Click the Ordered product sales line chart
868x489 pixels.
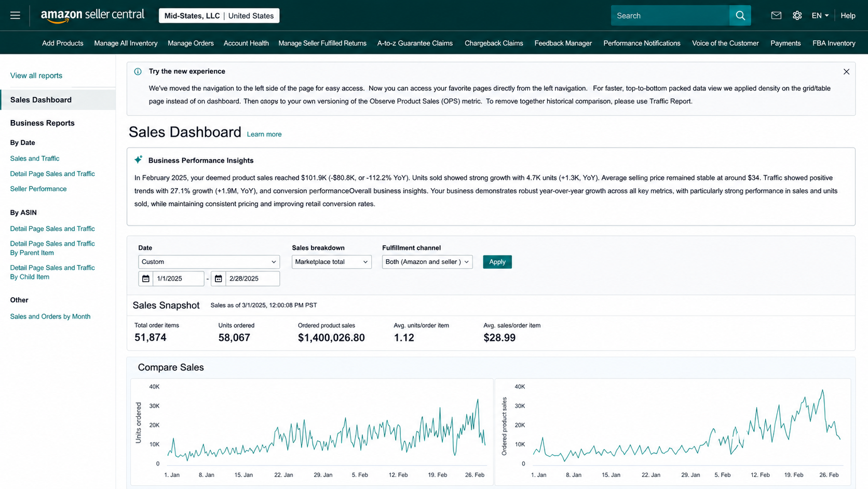coord(687,426)
